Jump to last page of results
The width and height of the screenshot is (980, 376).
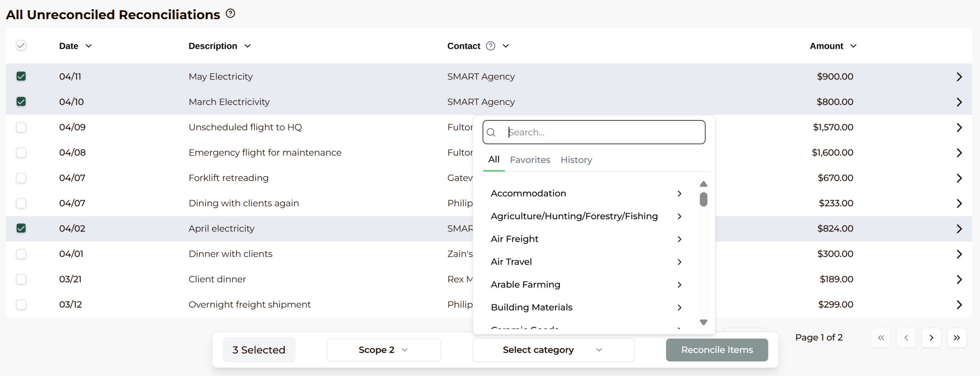[957, 338]
